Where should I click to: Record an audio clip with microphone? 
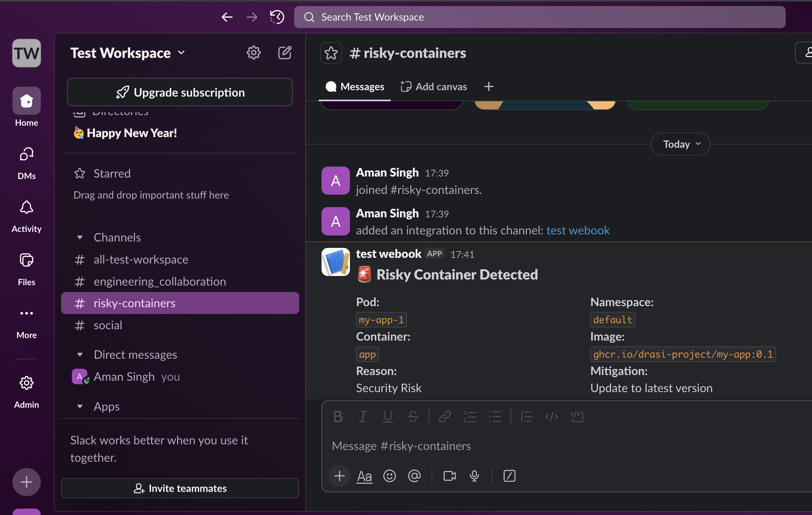tap(474, 476)
